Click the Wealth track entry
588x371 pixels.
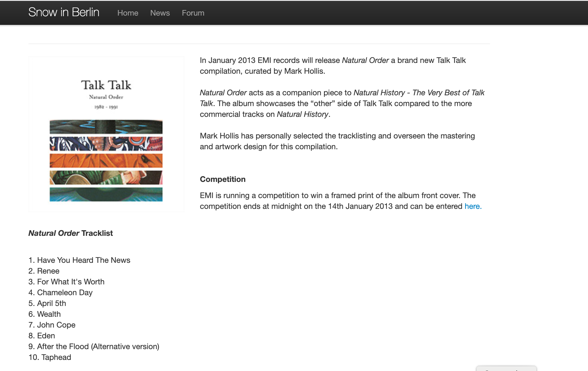[x=49, y=314]
